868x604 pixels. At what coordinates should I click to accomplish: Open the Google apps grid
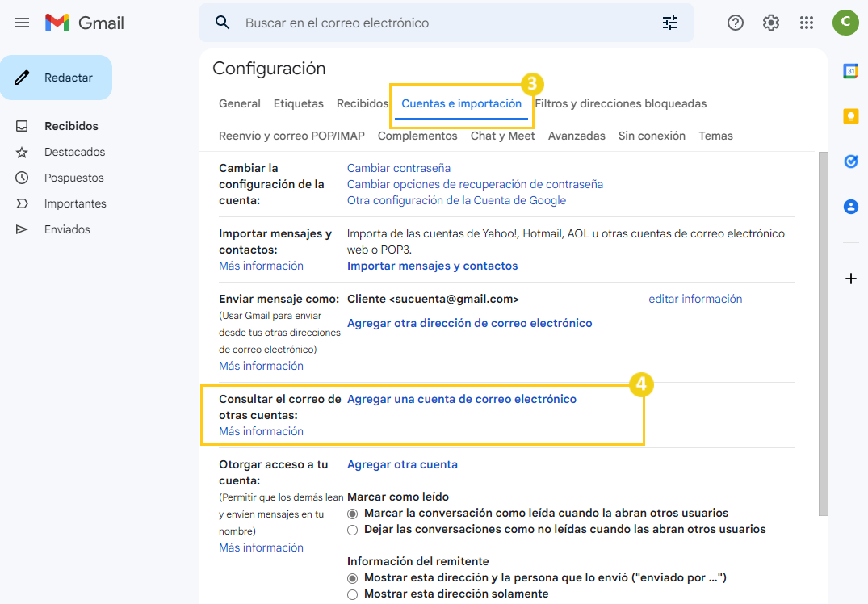point(807,23)
